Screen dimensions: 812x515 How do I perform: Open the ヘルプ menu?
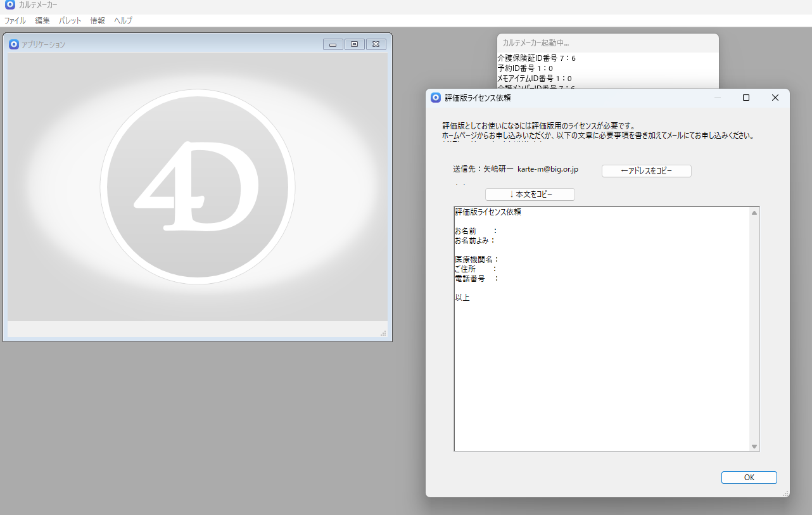point(124,20)
